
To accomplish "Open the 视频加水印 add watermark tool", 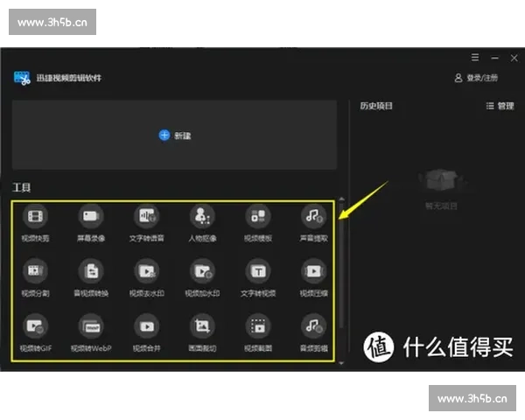I will click(x=202, y=278).
